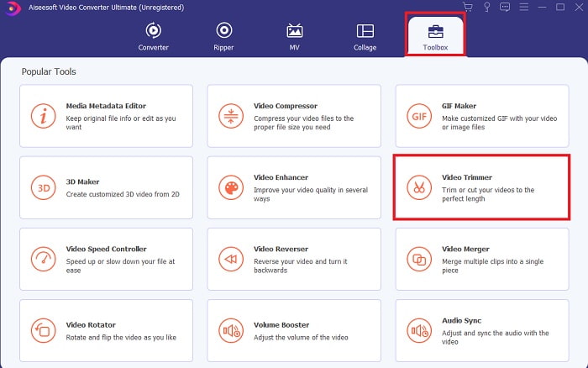Click the Video Speed Controller gauge icon
The width and height of the screenshot is (588, 368).
point(44,259)
